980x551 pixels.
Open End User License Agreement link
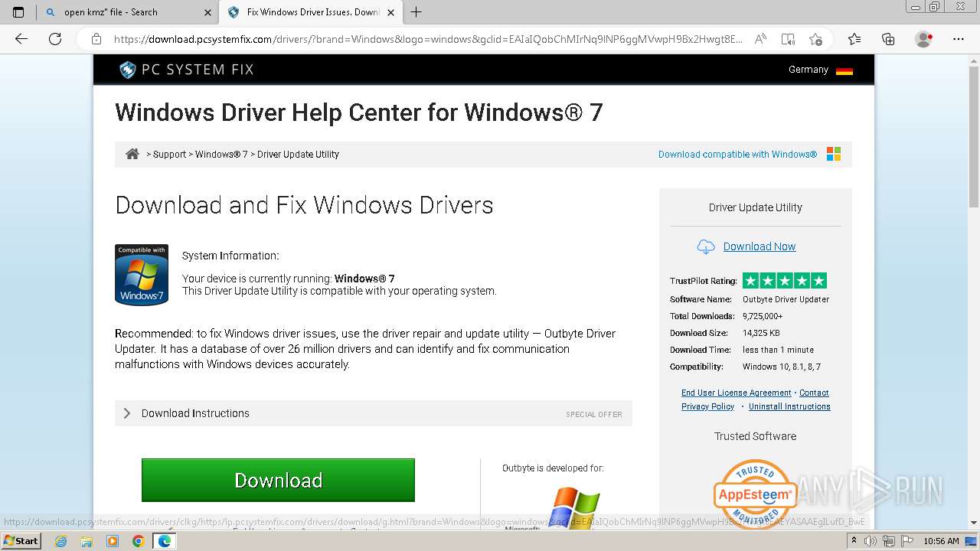[x=737, y=393]
